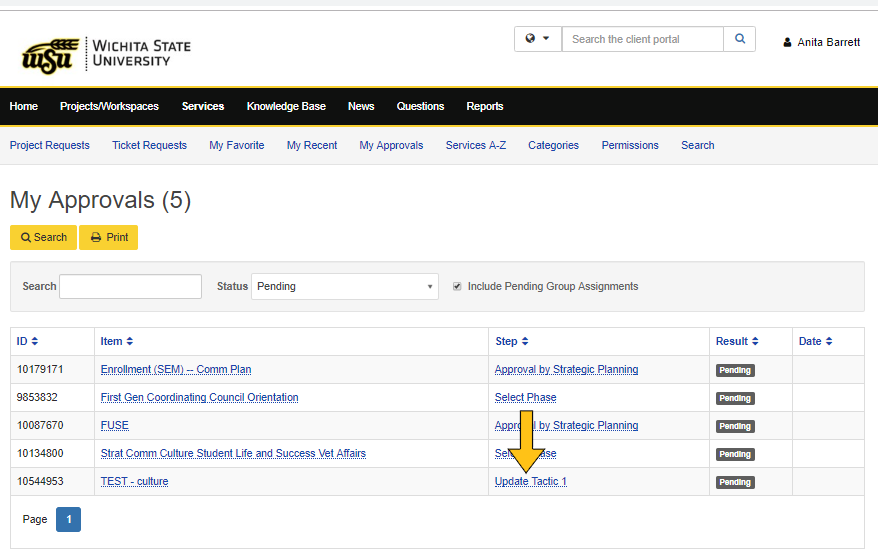Go to page 1 of results
878x558 pixels.
[x=68, y=519]
